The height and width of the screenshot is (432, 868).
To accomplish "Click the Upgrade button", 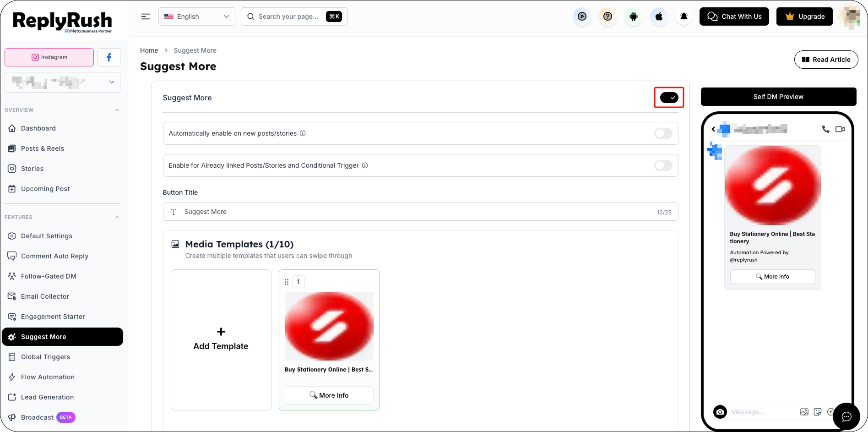I will [x=804, y=16].
